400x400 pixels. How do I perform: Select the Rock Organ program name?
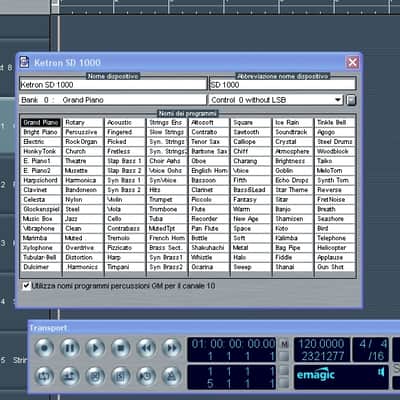point(82,142)
